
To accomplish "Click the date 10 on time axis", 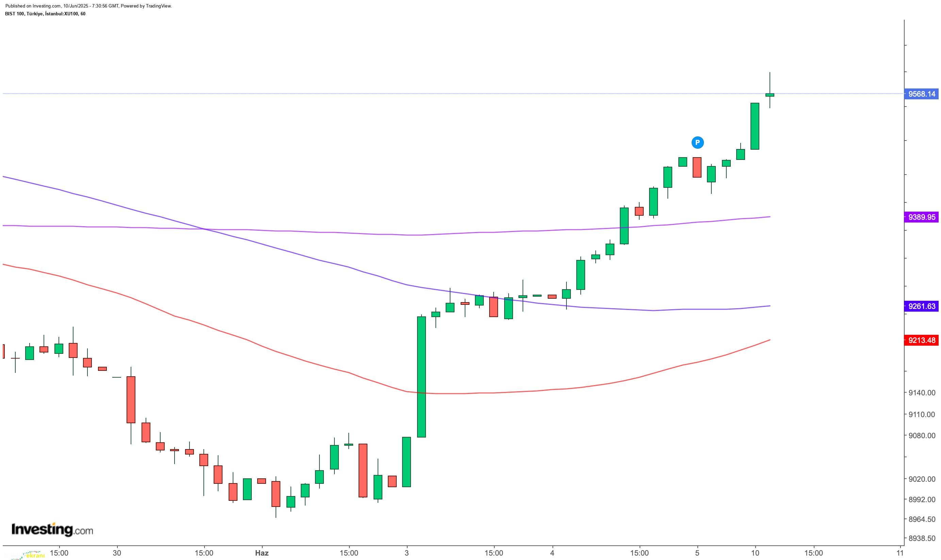I will coord(755,553).
